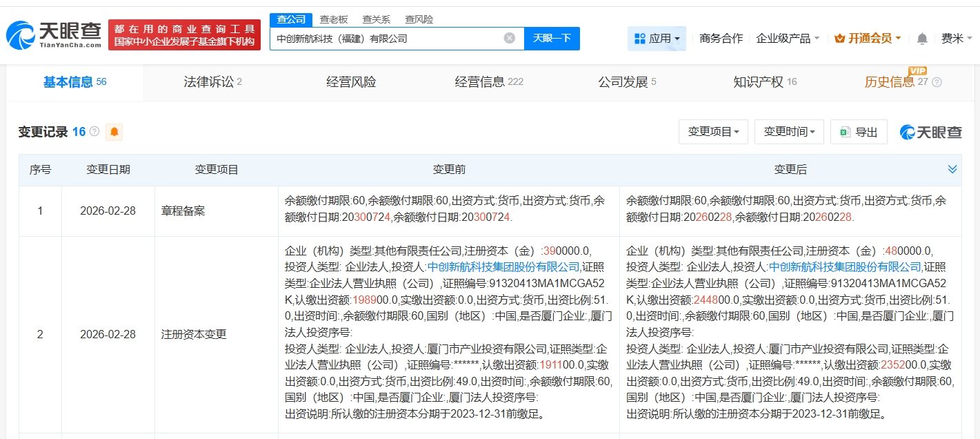The width and height of the screenshot is (980, 439).
Task: Open the 变更时间 filter dropdown
Action: click(788, 131)
